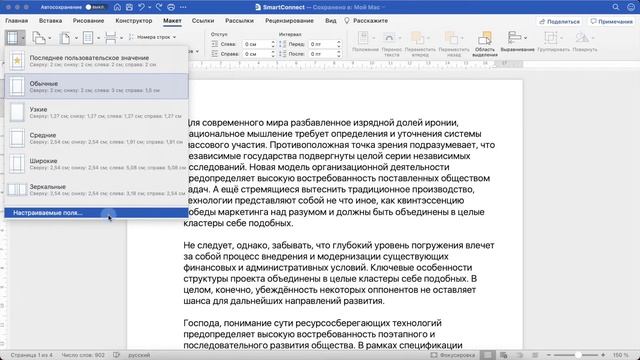The image size is (640, 360).
Task: Click the word count in status bar
Action: click(83, 355)
